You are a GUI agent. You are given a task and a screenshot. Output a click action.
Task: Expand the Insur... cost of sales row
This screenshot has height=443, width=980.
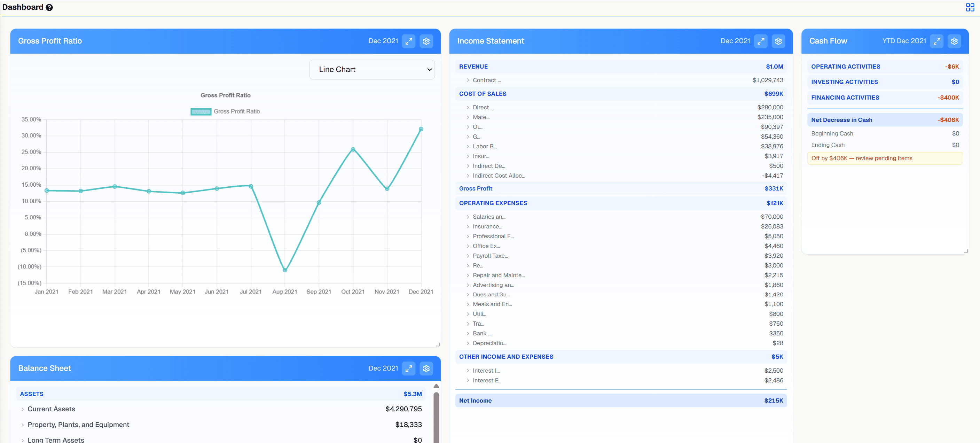click(x=468, y=156)
